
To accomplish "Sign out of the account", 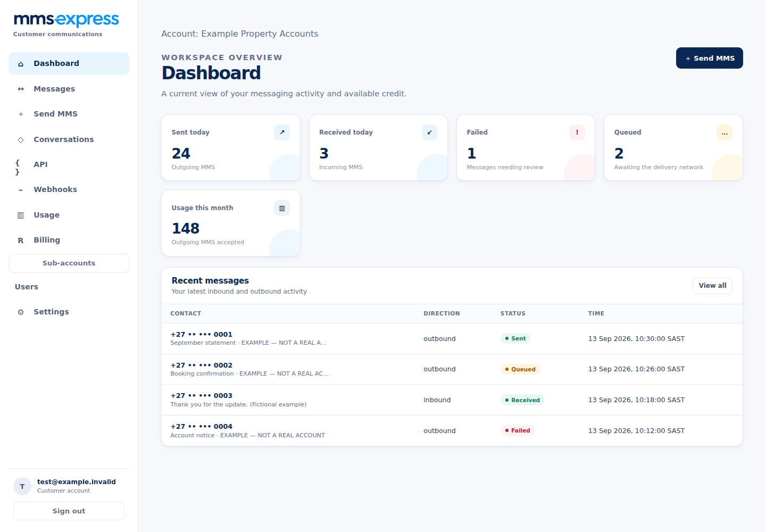I will pyautogui.click(x=69, y=511).
